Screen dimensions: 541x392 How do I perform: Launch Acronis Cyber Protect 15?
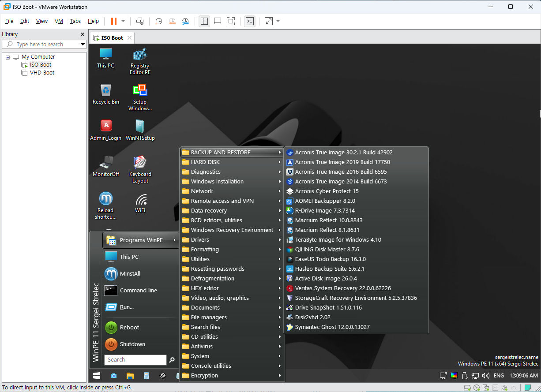(356, 191)
